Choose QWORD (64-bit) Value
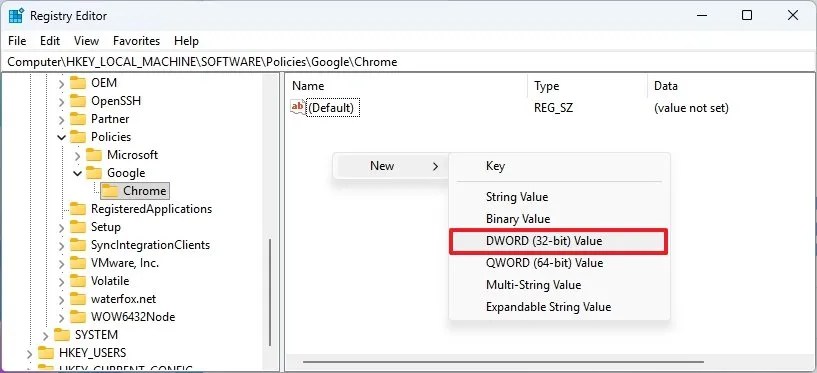 click(x=559, y=263)
